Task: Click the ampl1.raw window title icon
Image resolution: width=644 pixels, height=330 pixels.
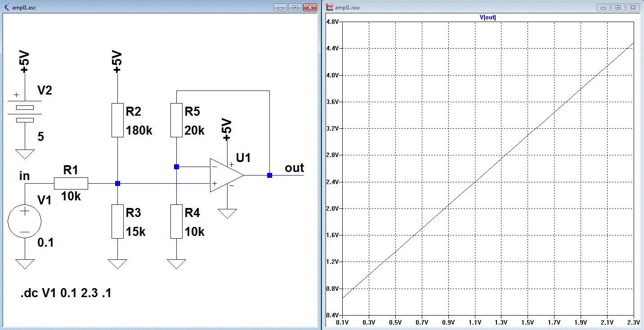Action: 330,8
